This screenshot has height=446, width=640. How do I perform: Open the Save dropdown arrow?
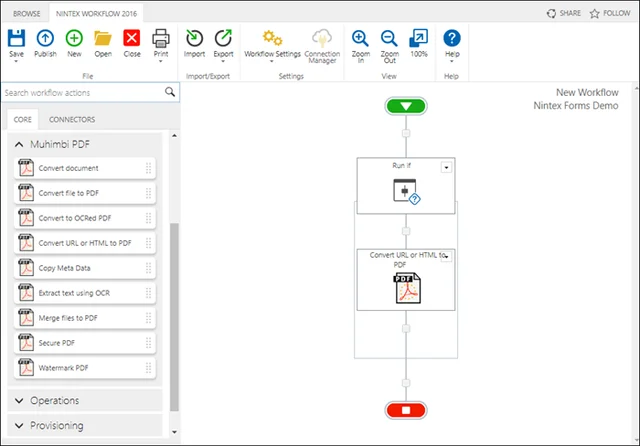[16, 61]
